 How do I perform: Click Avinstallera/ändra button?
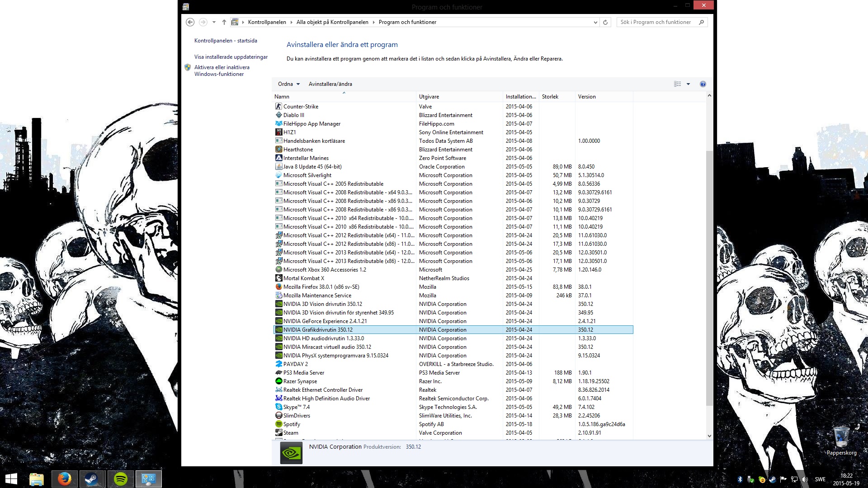(x=330, y=84)
